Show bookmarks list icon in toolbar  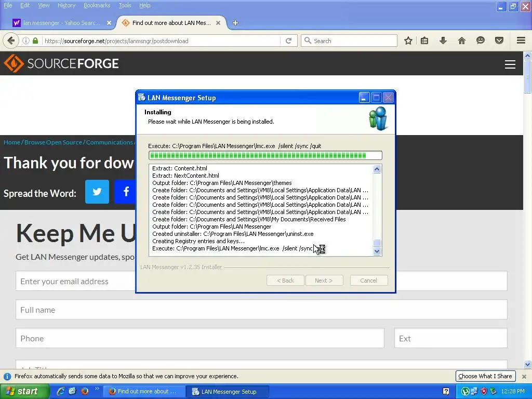point(424,41)
